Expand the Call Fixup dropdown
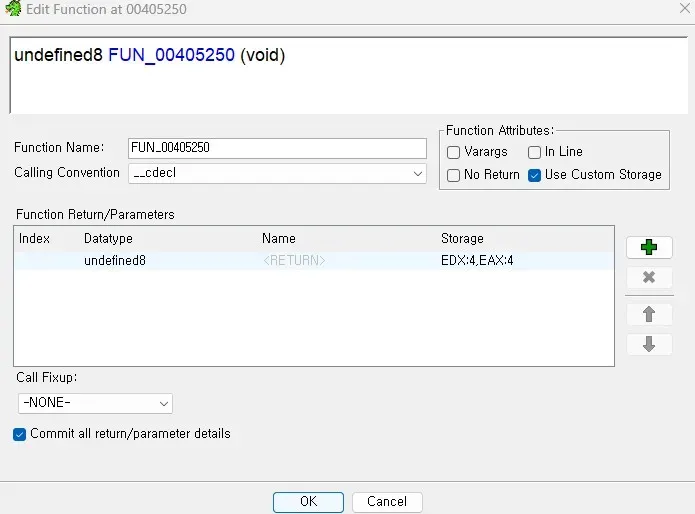Screen dimensions: 695x514 tap(96, 403)
